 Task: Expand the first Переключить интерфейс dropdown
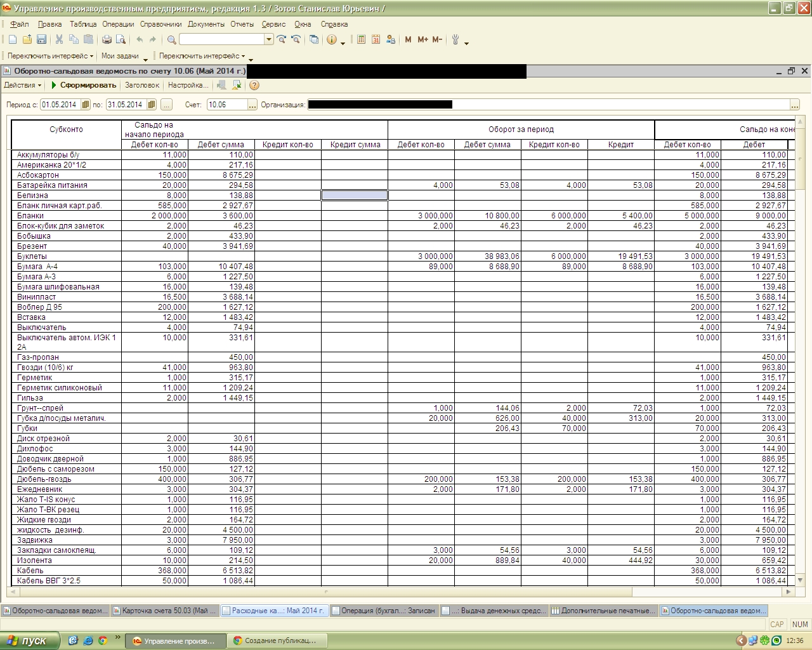[50, 56]
